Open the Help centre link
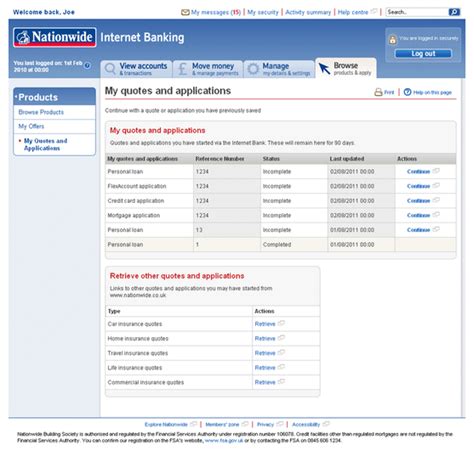The image size is (474, 456). click(353, 12)
